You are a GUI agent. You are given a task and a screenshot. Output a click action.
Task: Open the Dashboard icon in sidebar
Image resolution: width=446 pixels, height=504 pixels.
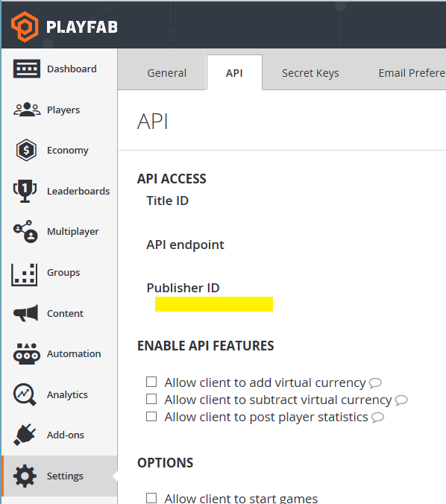coord(27,69)
